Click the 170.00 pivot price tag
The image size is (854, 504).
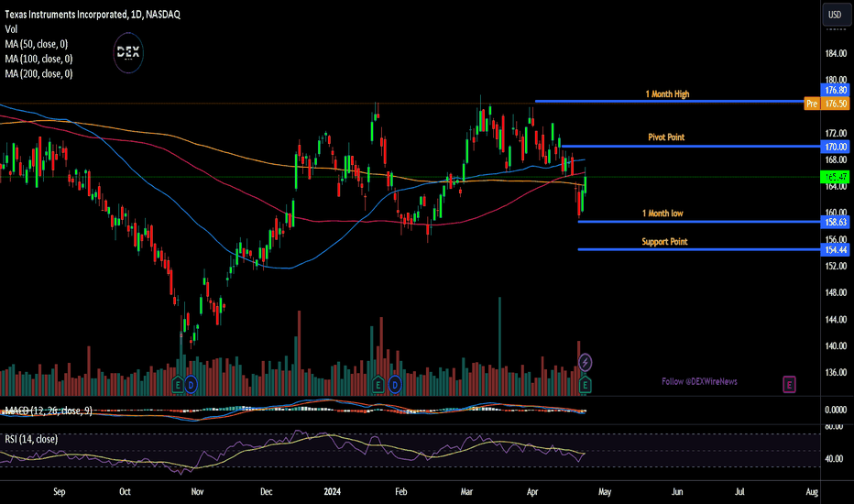(836, 147)
